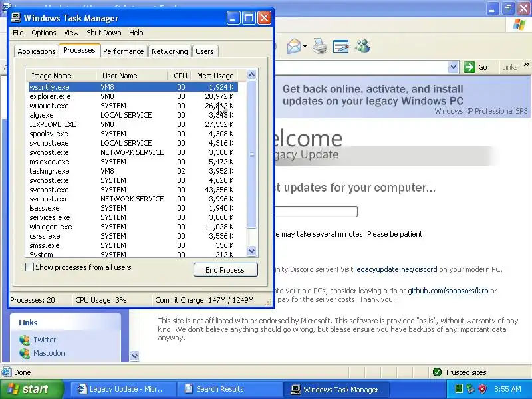Click the Start button
This screenshot has height=399, width=532.
[31, 389]
